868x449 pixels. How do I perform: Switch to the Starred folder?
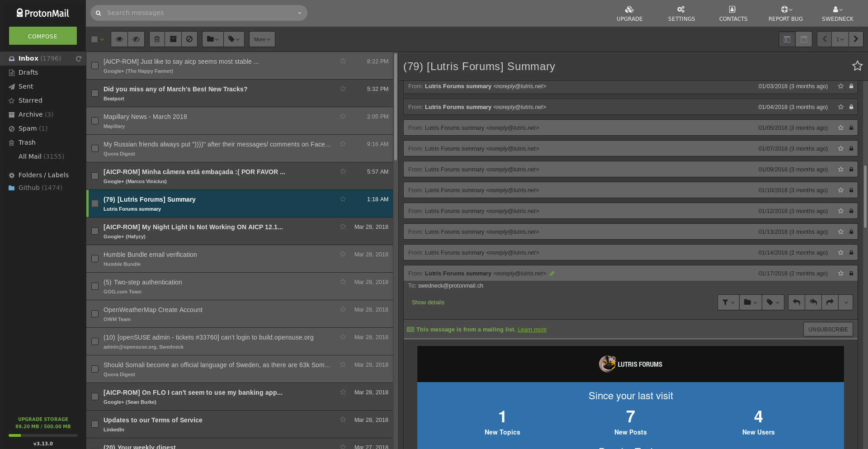(30, 100)
